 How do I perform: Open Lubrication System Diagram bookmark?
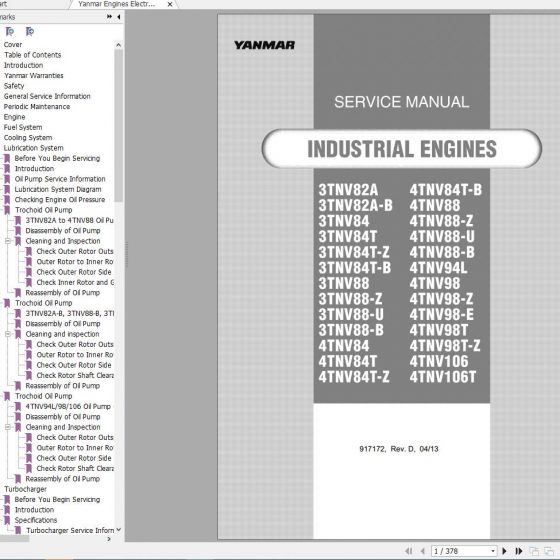tap(58, 189)
